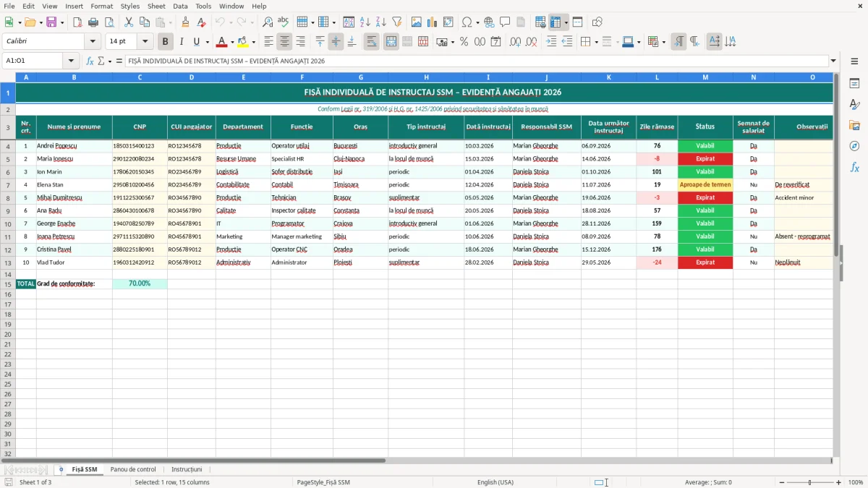
Task: Open the Function Wizard
Action: point(90,61)
